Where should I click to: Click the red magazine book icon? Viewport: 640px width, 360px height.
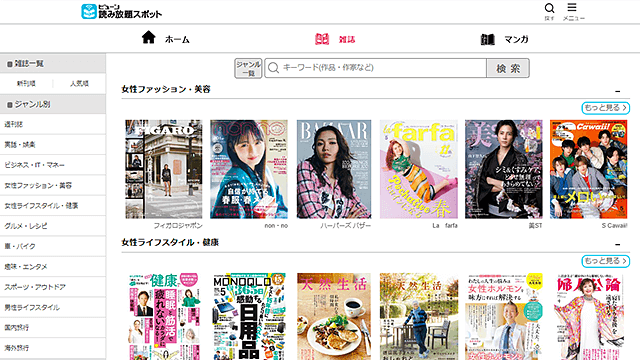click(322, 39)
